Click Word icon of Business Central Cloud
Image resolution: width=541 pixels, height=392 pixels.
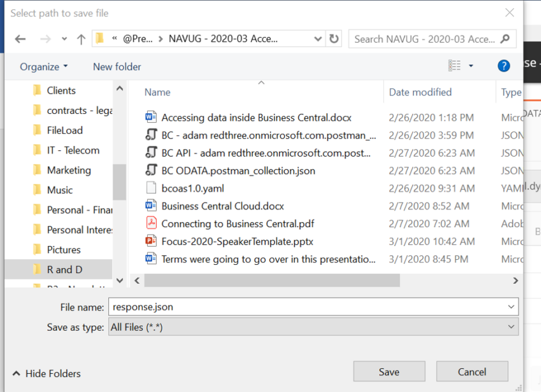point(151,206)
